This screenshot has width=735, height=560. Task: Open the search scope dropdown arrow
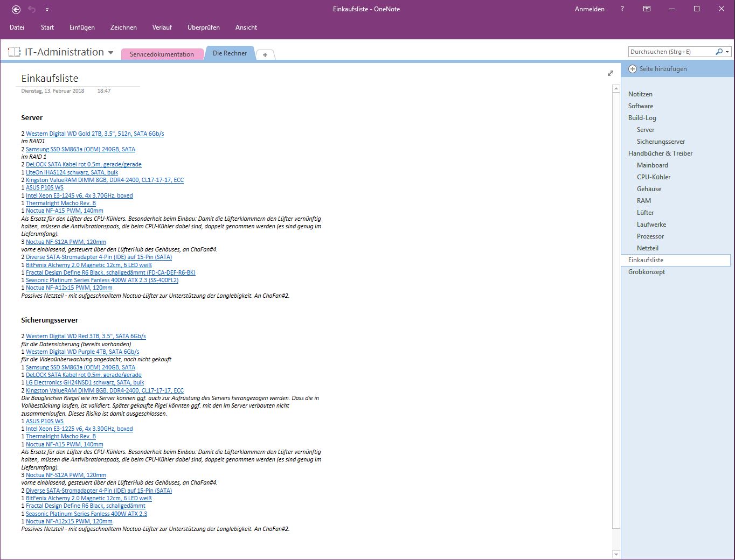coord(727,52)
